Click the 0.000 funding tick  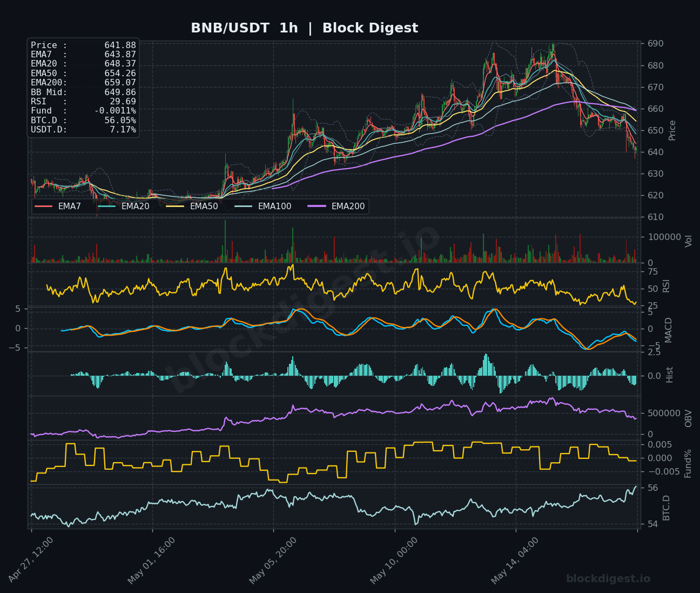pos(660,458)
